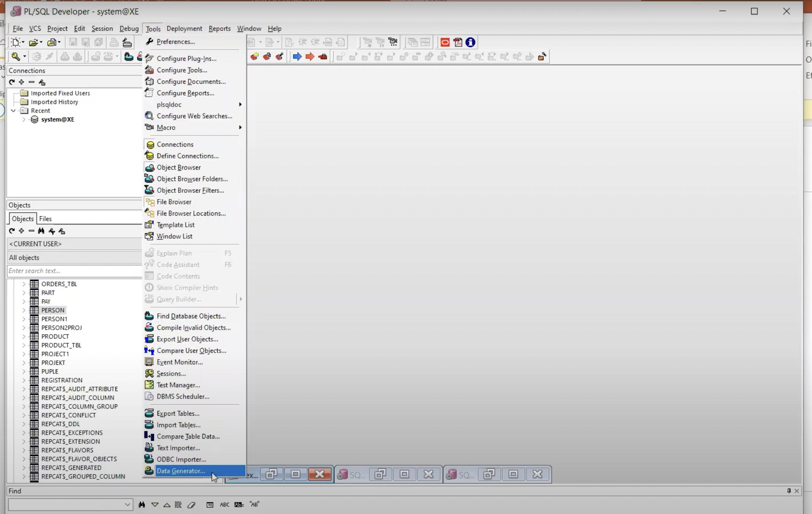Image resolution: width=812 pixels, height=514 pixels.
Task: Expand the PERSON table tree node
Action: point(24,310)
